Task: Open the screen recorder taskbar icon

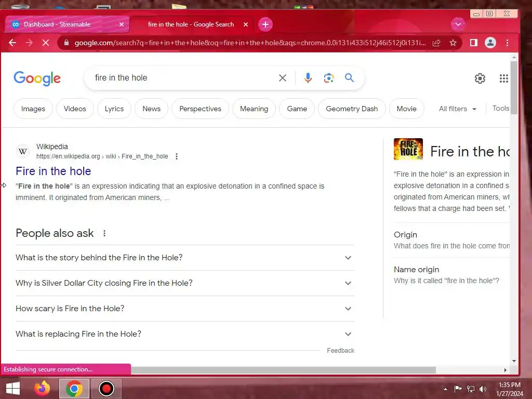Action: point(106,389)
